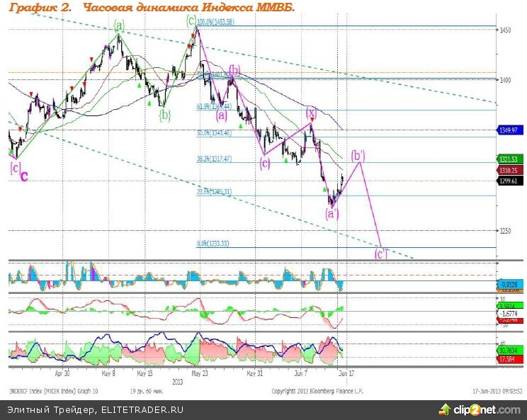
Task: Click the clip2net logo icon
Action: pyautogui.click(x=445, y=409)
